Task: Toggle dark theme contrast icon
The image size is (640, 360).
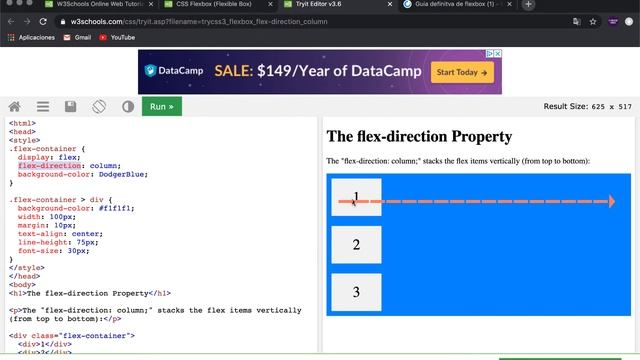Action: (128, 107)
